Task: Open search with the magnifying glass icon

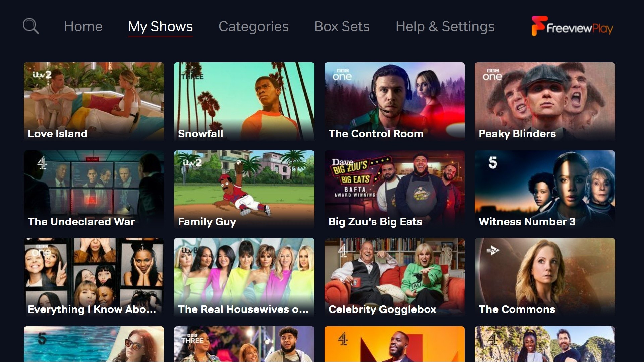Action: pos(31,26)
